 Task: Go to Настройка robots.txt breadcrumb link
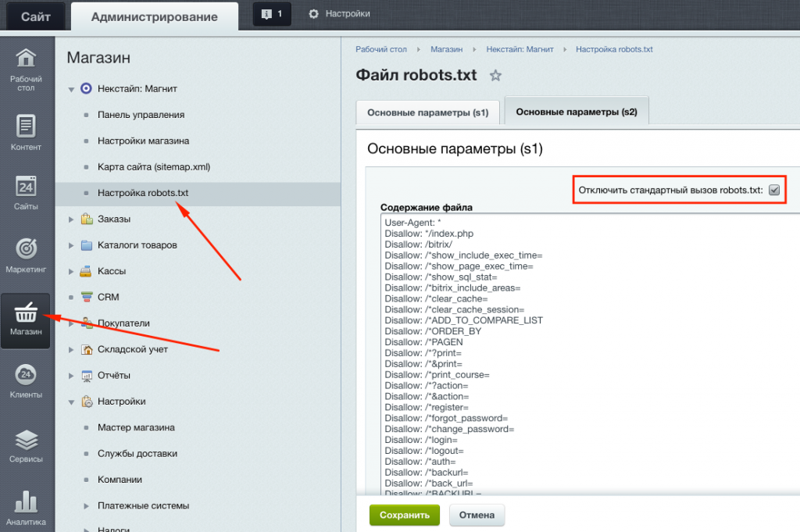(614, 49)
